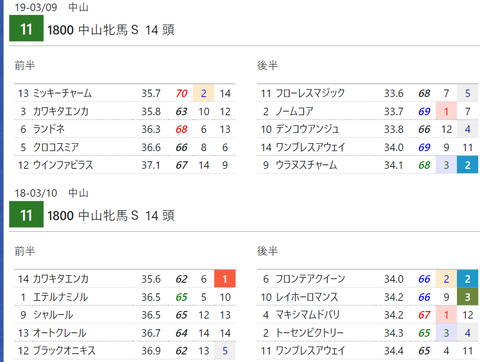Screen dimensions: 480x362
Task: Click the red 1 finish cell for カワキタエンカ
Action: click(225, 279)
